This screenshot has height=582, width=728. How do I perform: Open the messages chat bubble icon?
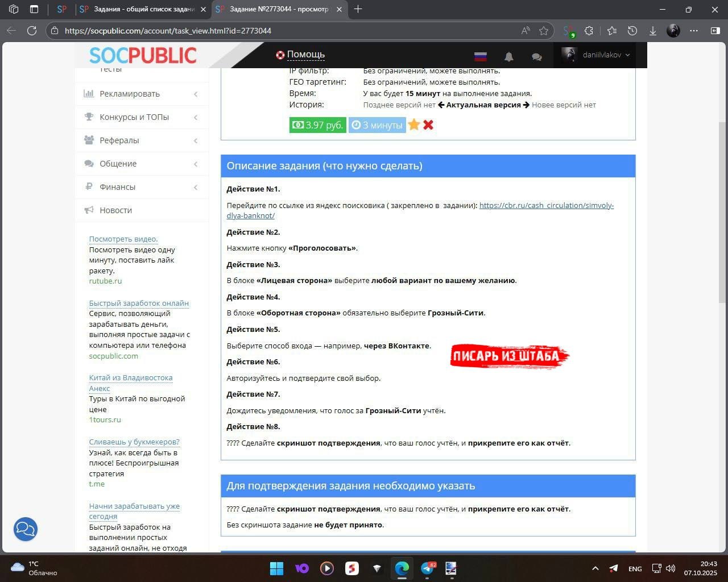click(536, 56)
